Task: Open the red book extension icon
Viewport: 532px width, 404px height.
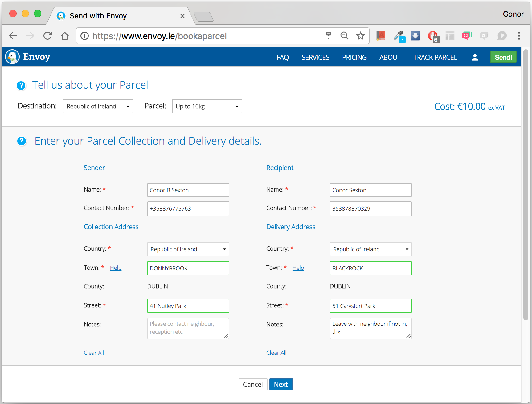Action: point(381,36)
